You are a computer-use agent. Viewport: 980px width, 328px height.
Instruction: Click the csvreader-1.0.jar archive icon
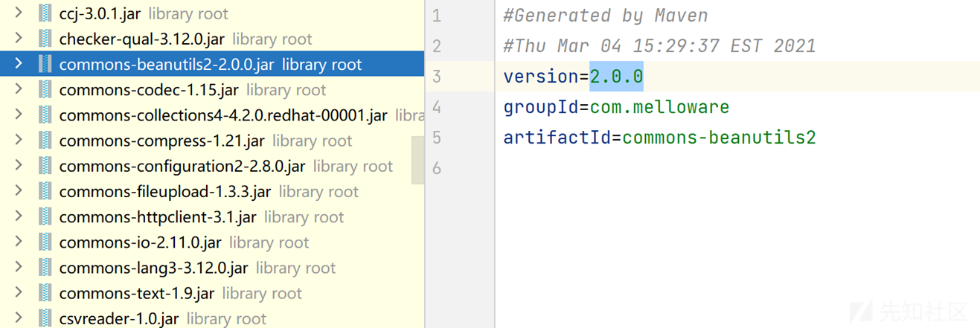coord(45,318)
